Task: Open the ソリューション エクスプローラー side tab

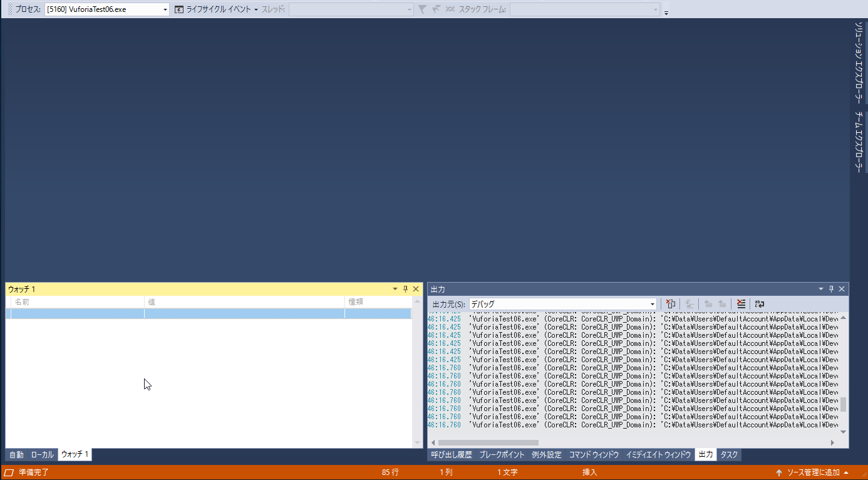Action: 859,63
